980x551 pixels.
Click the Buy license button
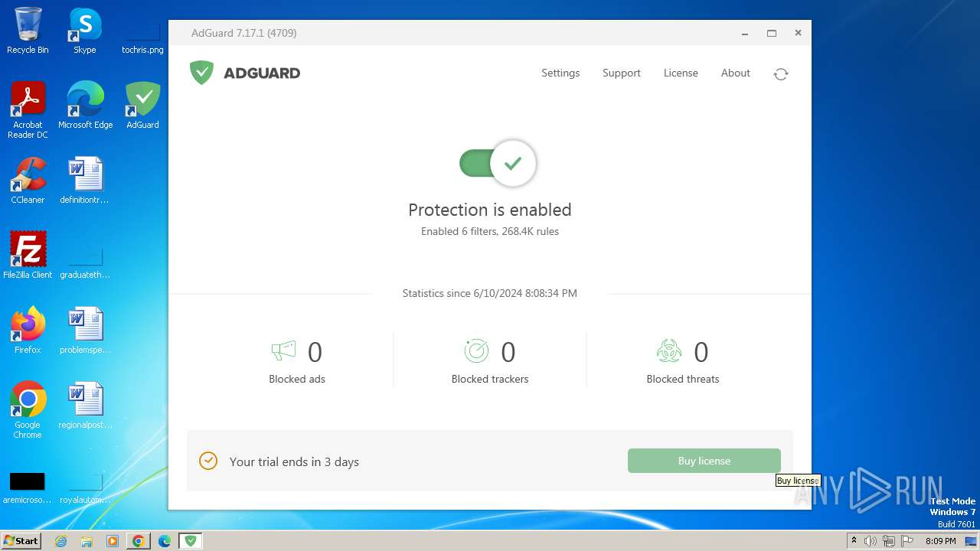(x=704, y=461)
